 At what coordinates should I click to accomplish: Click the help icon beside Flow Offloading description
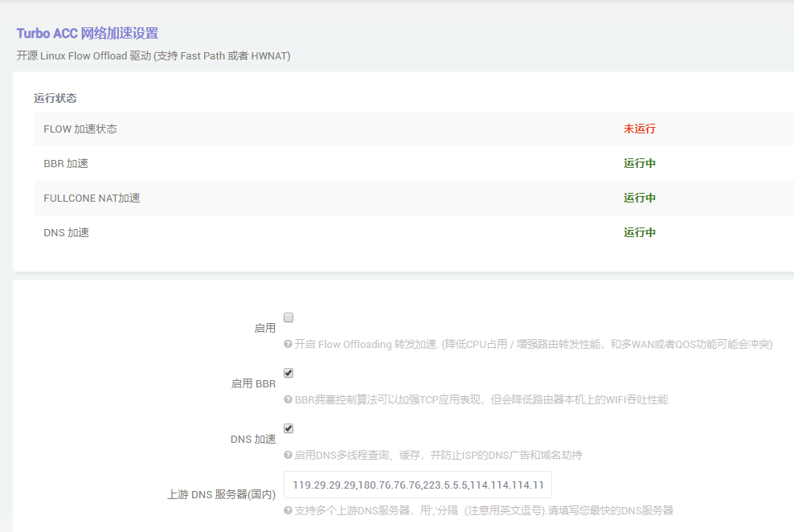click(x=289, y=344)
